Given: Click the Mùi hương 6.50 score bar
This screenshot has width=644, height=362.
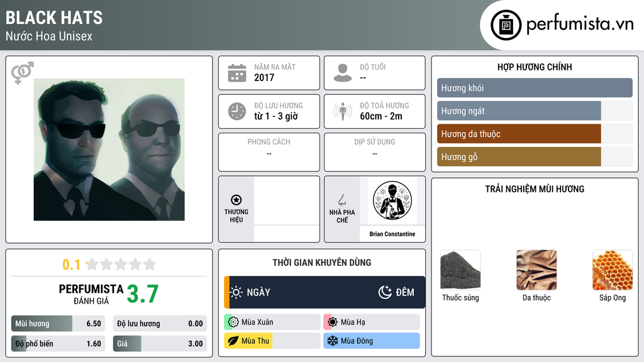Looking at the screenshot, I should pos(58,324).
